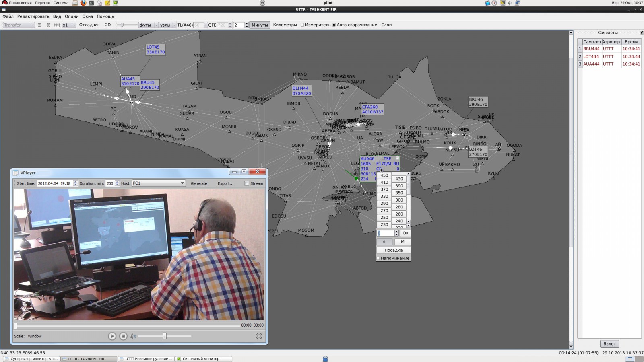This screenshot has width=644, height=362.
Task: Switch to UTTR Наземное руление taskbar window
Action: [x=146, y=359]
